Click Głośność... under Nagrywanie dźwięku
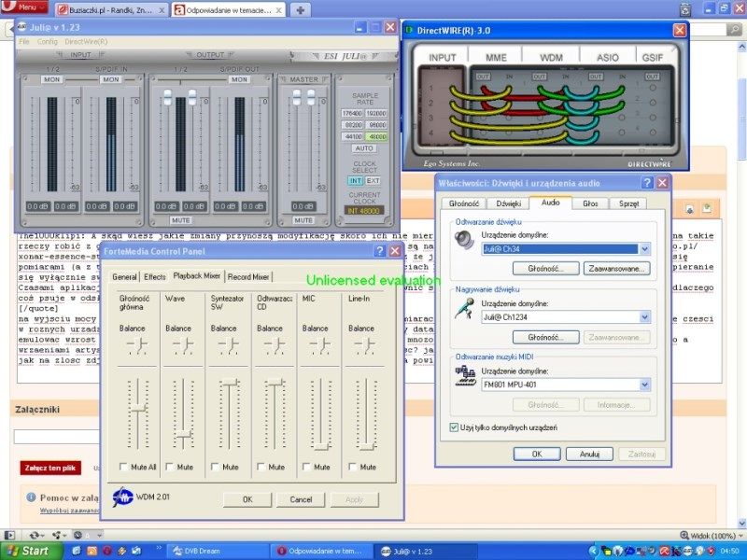 (x=546, y=337)
